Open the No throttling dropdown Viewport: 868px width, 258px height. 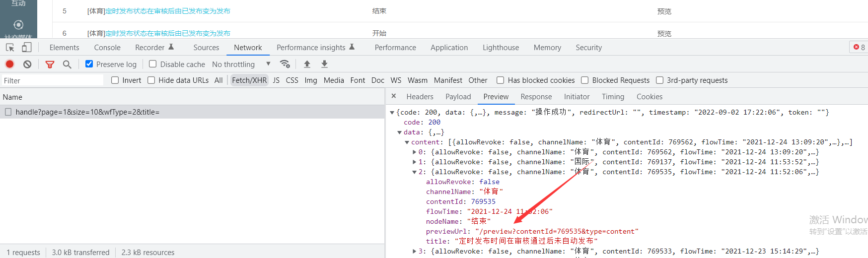tap(241, 64)
